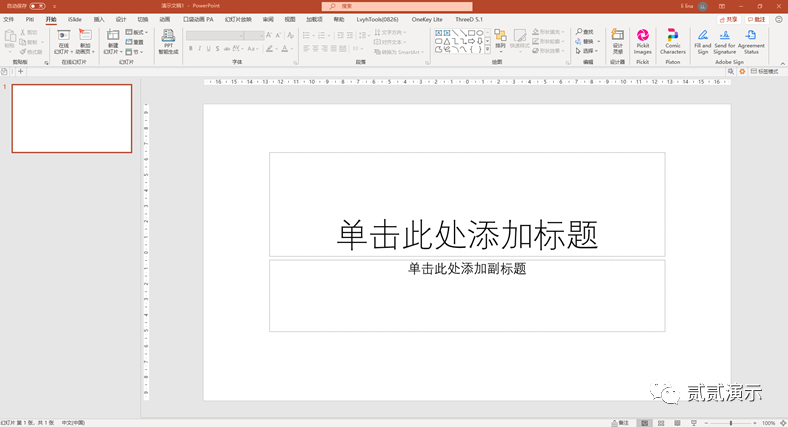
Task: Click the decrease font size icon
Action: tap(278, 35)
